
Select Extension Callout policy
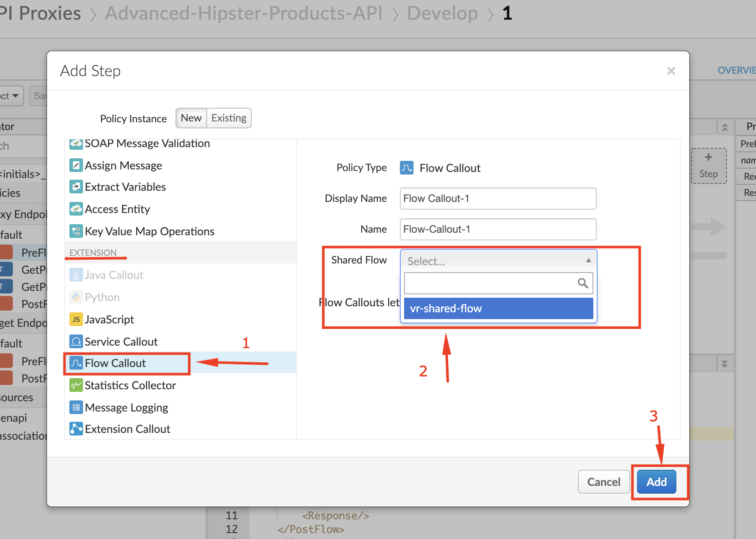[128, 429]
